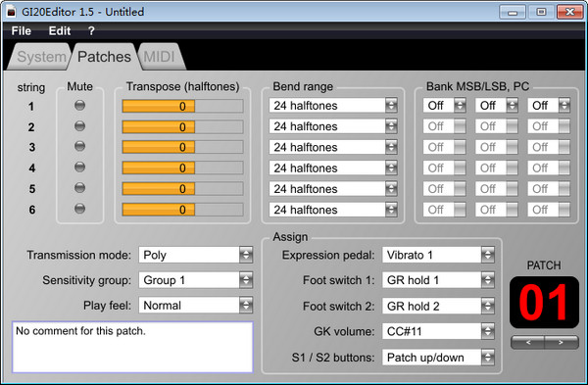Mute string 4

click(x=79, y=167)
